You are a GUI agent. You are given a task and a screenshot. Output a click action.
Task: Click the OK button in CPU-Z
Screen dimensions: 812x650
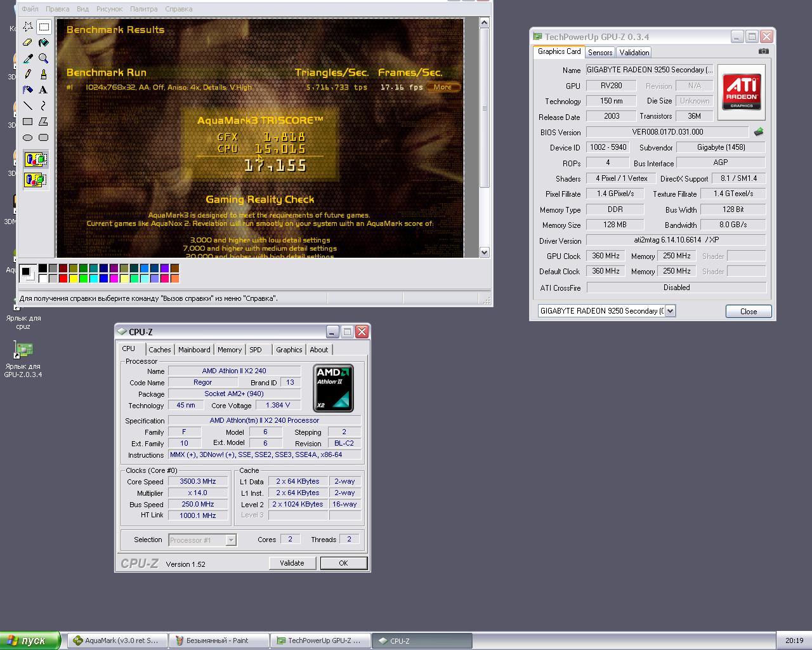(343, 563)
